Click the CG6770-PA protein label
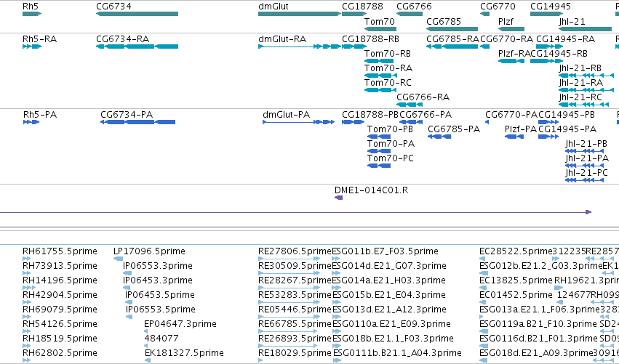619x364 pixels. (511, 115)
